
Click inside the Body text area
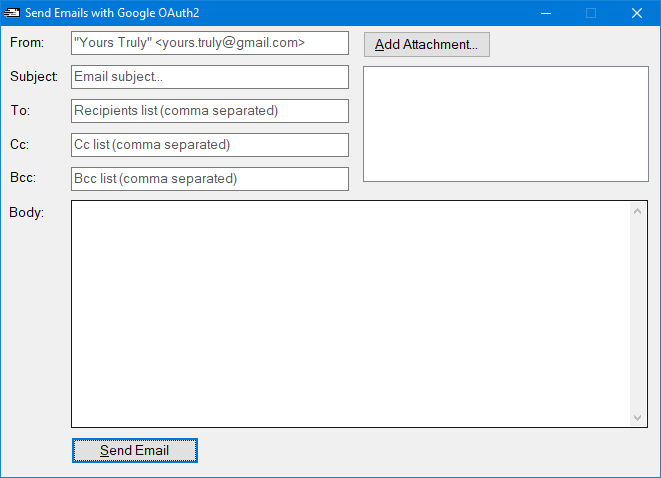pyautogui.click(x=350, y=313)
